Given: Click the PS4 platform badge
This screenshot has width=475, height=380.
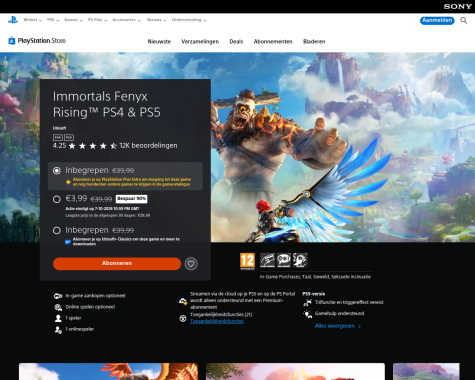Looking at the screenshot, I should (58, 137).
